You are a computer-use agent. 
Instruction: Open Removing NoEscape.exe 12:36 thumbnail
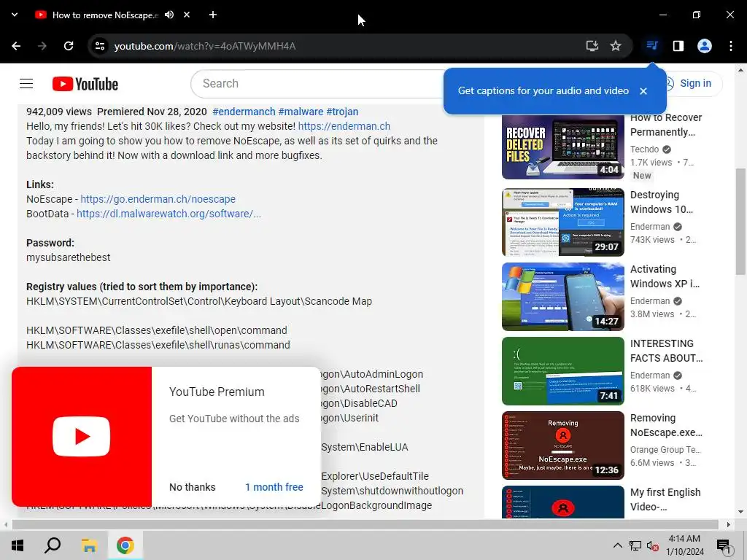(562, 446)
